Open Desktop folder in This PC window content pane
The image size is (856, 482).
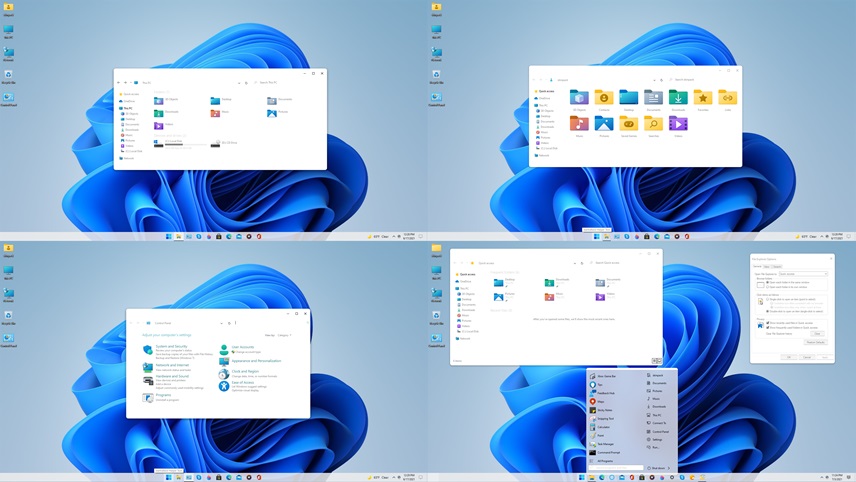click(x=221, y=100)
